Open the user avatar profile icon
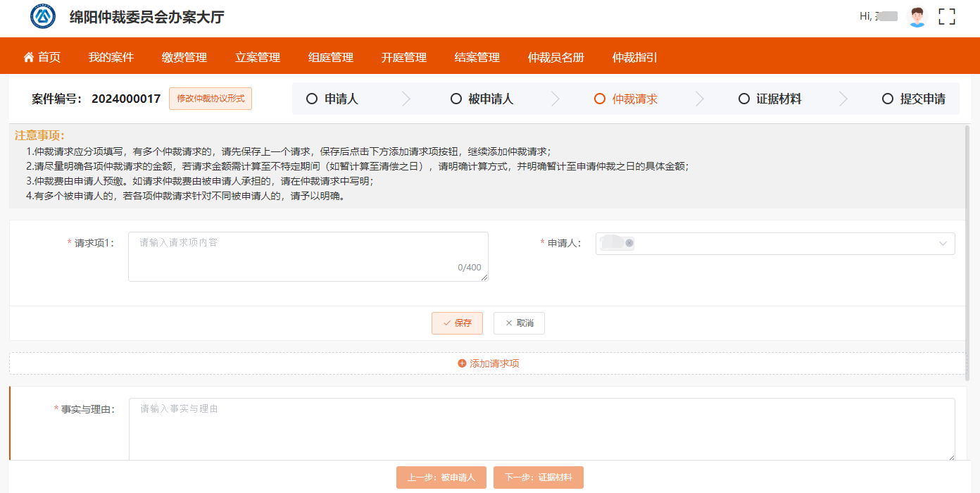Viewport: 980px width, 493px height. (x=917, y=16)
